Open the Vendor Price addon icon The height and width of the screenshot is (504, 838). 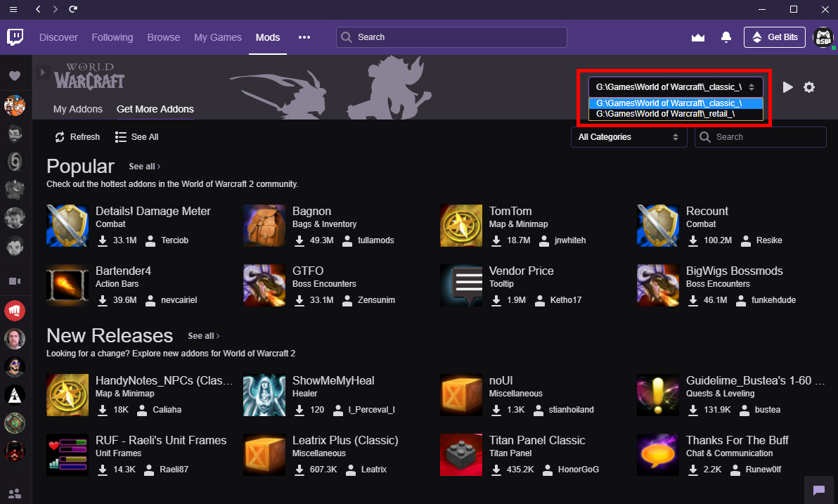[461, 285]
